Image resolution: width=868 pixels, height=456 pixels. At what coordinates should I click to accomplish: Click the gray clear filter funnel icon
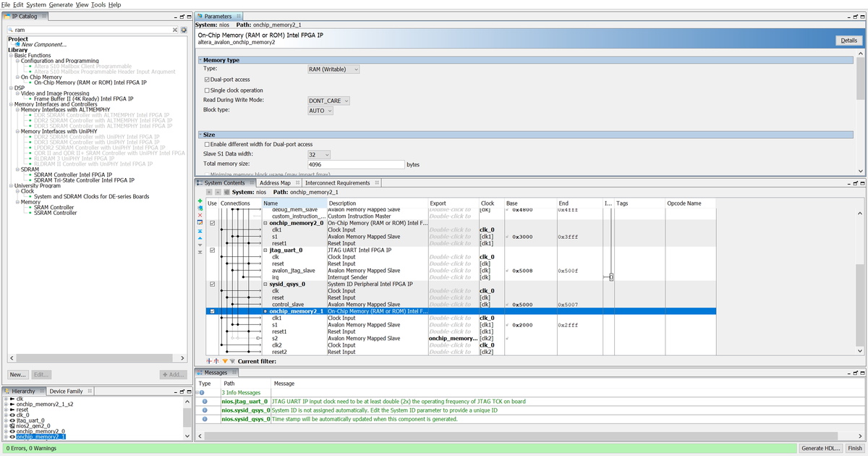click(x=232, y=360)
